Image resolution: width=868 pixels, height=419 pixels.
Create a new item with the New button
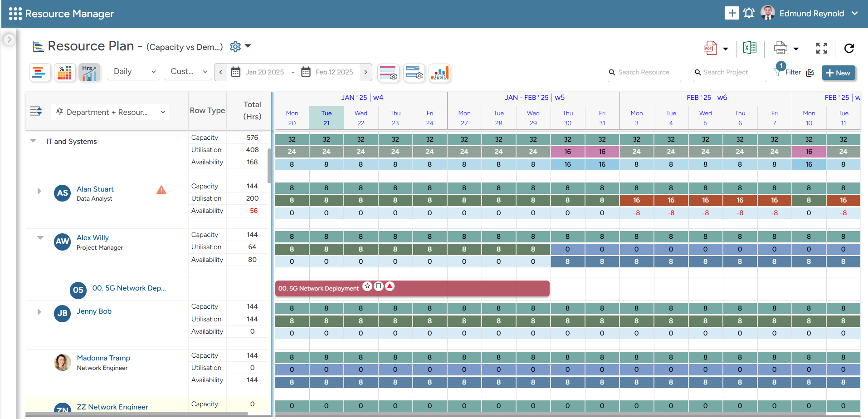[838, 73]
